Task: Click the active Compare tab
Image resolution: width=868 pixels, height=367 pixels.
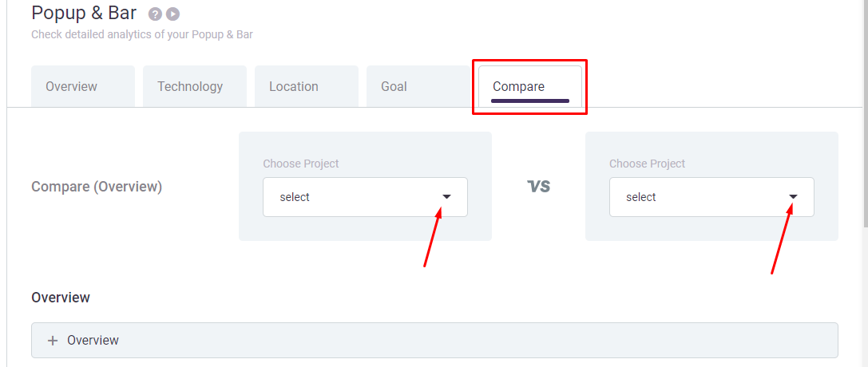Action: point(530,87)
